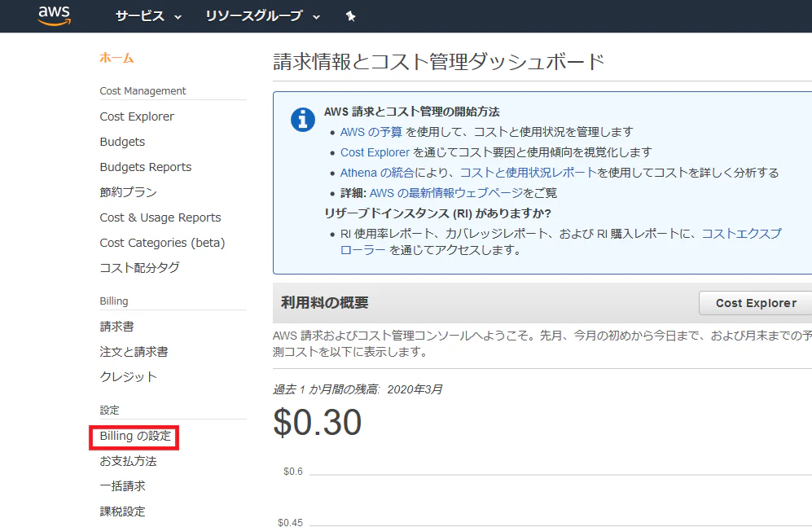Open the サービス dropdown menu

tap(148, 16)
